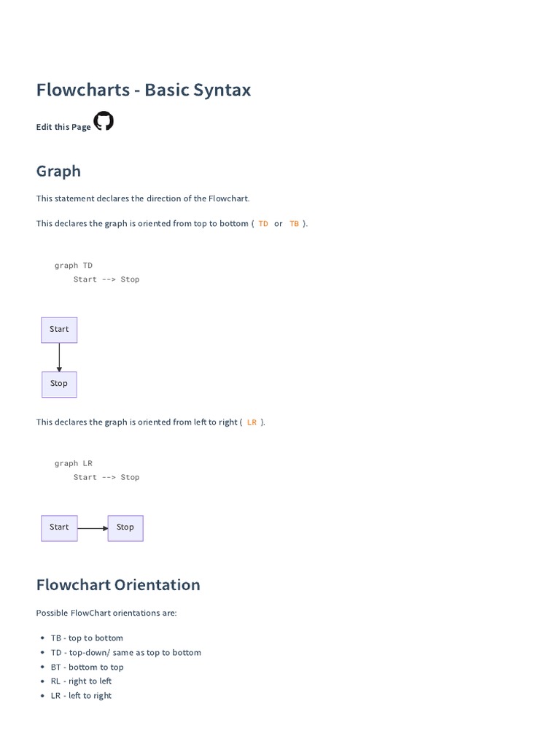Select the Graph section heading
This screenshot has height=747, width=560.
click(58, 171)
